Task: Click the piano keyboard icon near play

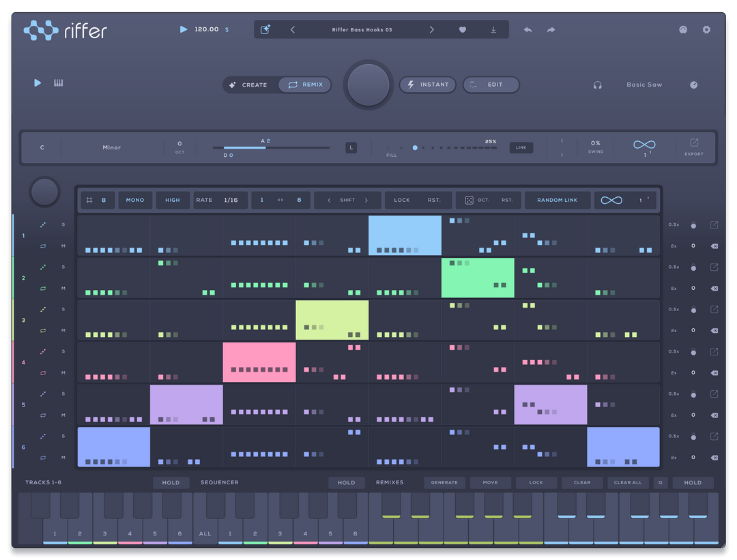Action: pyautogui.click(x=58, y=83)
